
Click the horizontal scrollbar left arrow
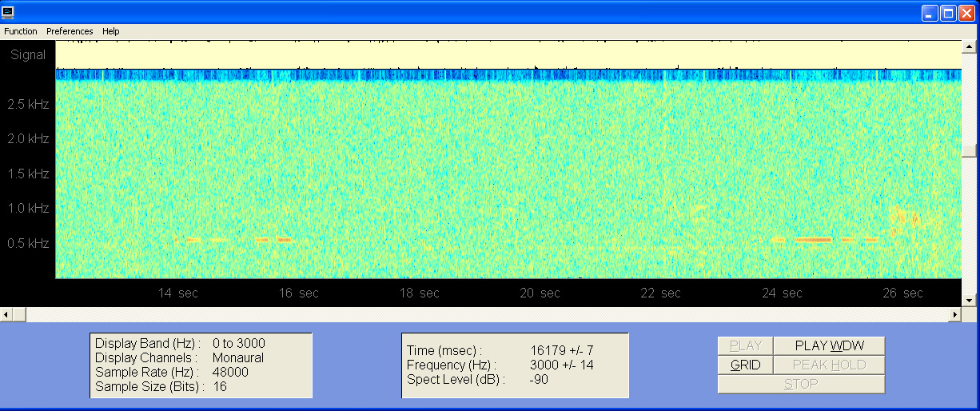coord(7,315)
